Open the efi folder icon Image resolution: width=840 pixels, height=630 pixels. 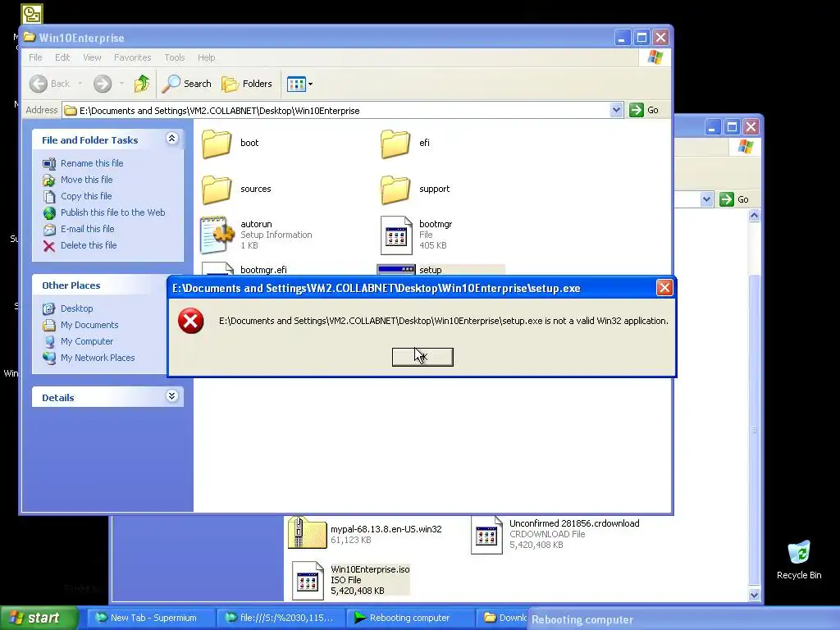(x=395, y=143)
